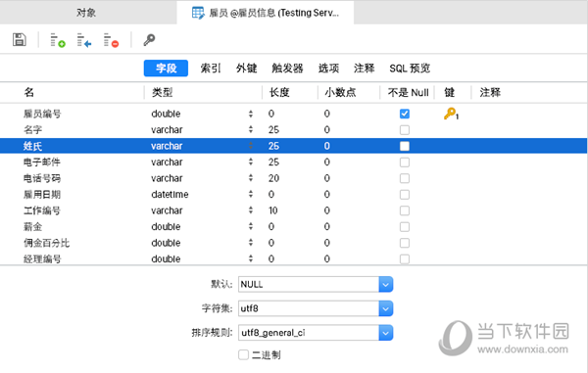Screen dimensions: 588x373
Task: Click the 名 column header
Action: click(29, 92)
